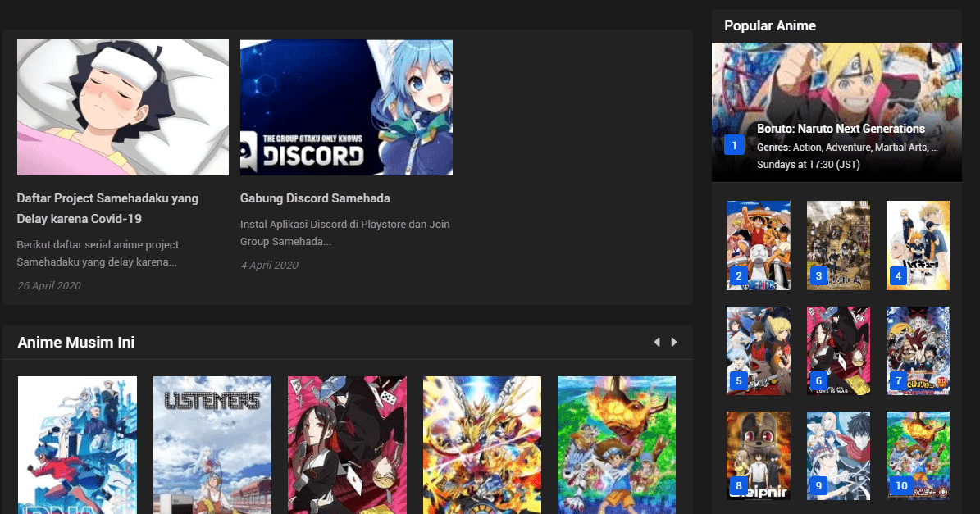Click the rank 4 badge on Haikyuu
This screenshot has width=980, height=514.
tap(897, 276)
